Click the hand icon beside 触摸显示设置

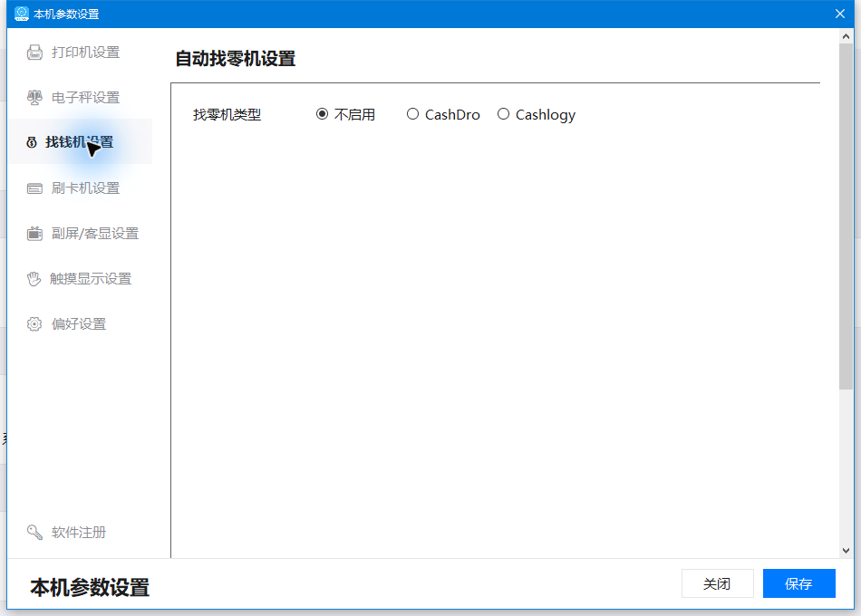(x=34, y=279)
